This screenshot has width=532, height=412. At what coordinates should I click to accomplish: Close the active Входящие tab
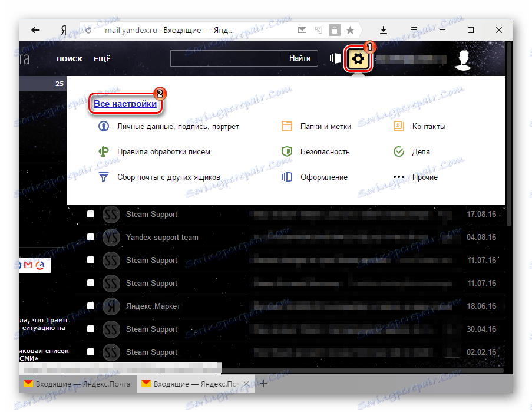click(x=246, y=384)
